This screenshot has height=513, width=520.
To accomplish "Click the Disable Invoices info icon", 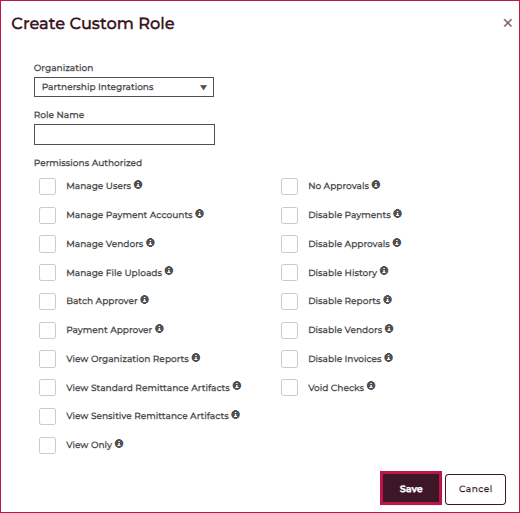I will (x=388, y=357).
